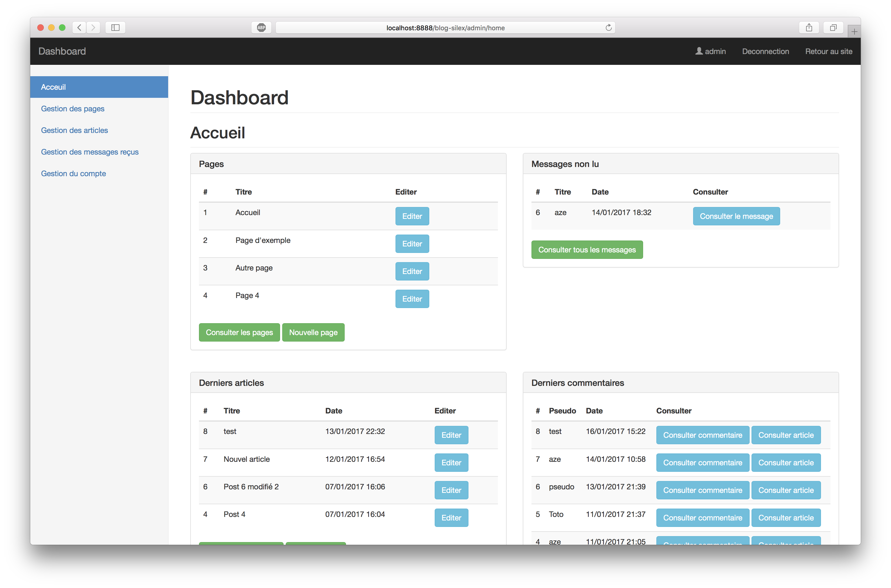Click the Deconnection link
The image size is (891, 588).
(765, 51)
